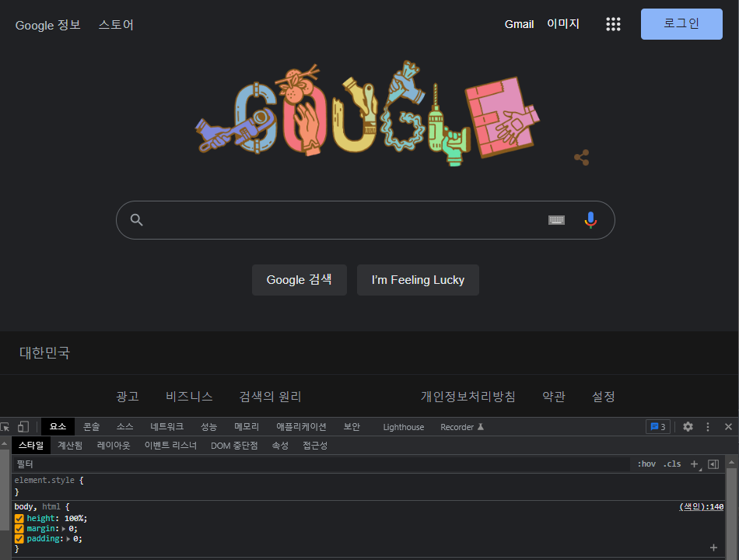The height and width of the screenshot is (560, 739).
Task: Open the on-screen keyboard input tool
Action: tap(556, 219)
